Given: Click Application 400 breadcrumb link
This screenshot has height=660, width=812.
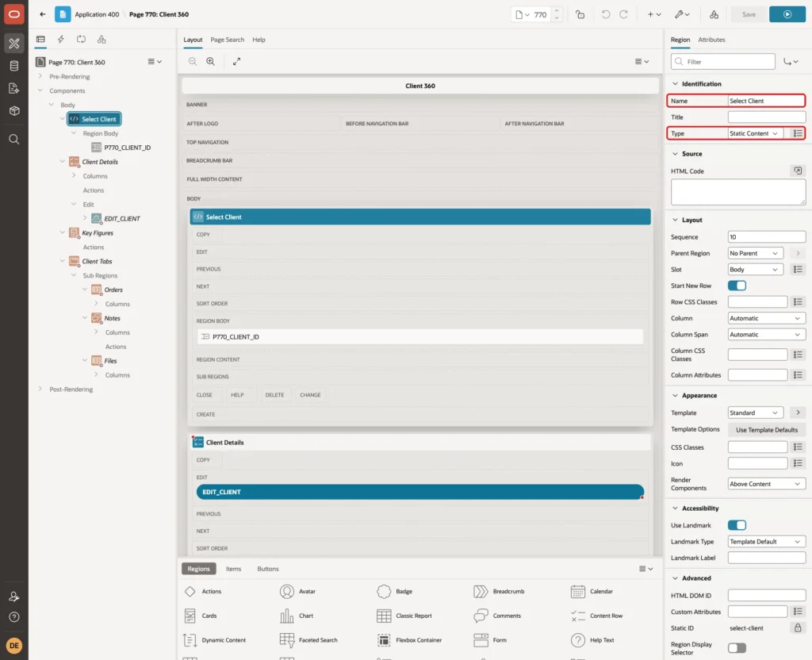Looking at the screenshot, I should coord(97,14).
